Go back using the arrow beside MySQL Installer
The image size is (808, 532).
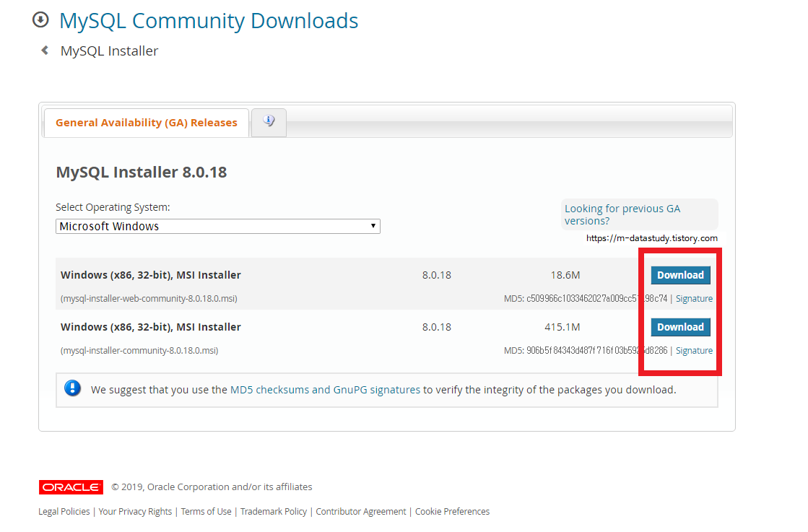tap(45, 50)
